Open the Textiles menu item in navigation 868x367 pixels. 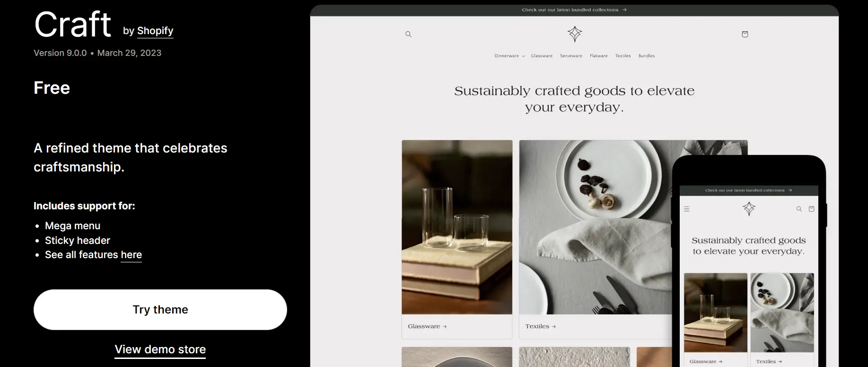coord(623,56)
